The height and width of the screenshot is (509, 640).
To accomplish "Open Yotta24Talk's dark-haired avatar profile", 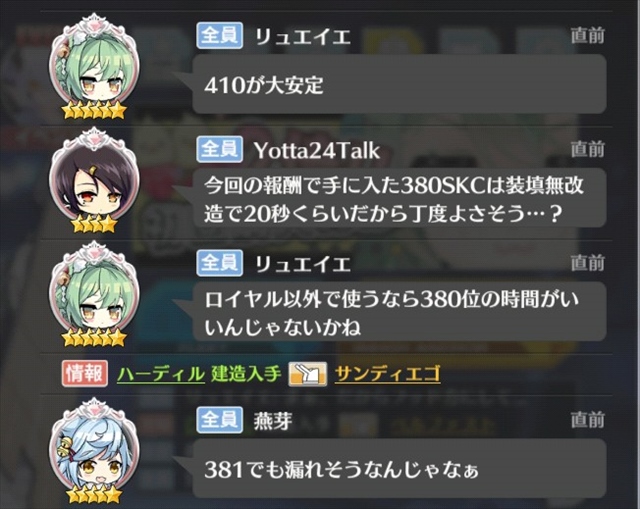I will click(94, 181).
